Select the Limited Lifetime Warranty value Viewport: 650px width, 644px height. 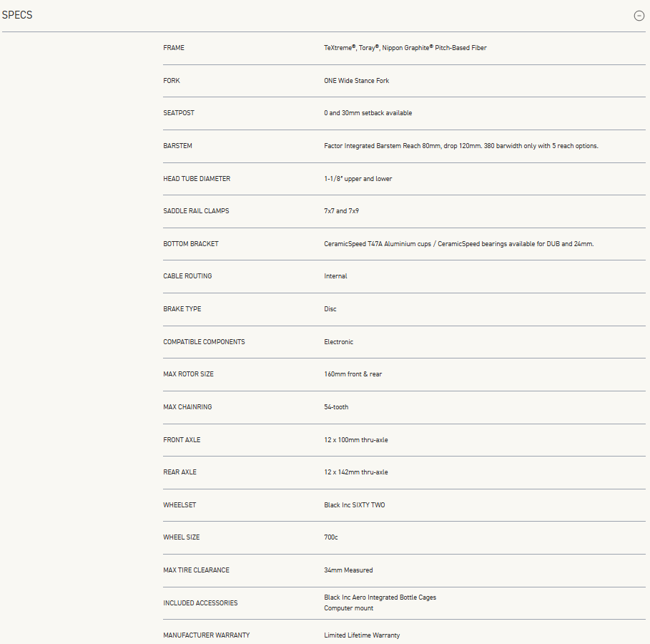click(x=362, y=635)
